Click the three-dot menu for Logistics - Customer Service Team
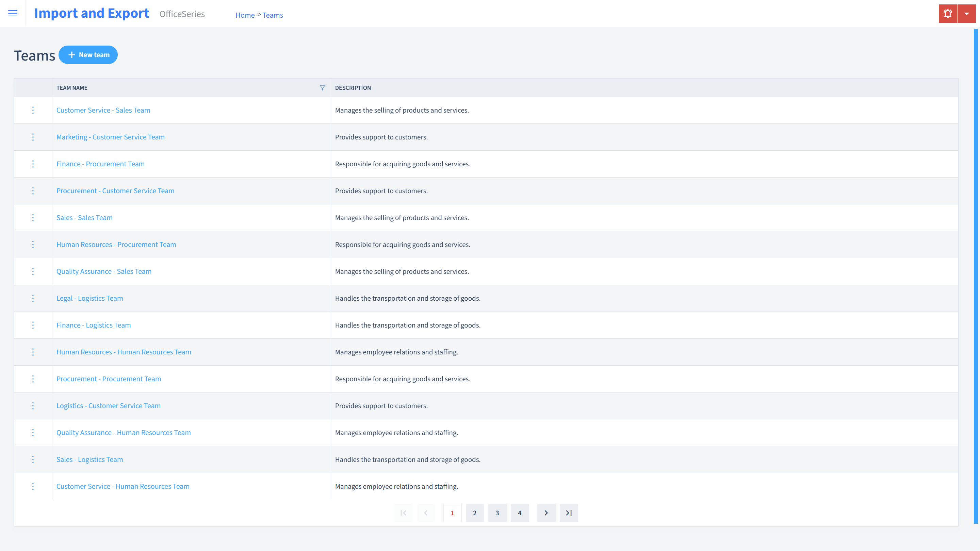The height and width of the screenshot is (551, 980). point(32,406)
